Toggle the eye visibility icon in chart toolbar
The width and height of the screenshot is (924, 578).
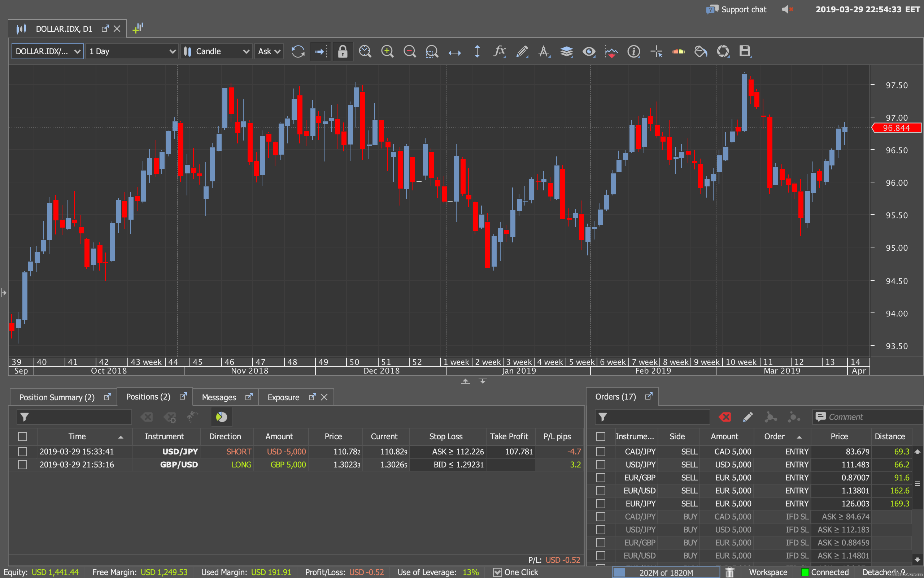(x=589, y=51)
